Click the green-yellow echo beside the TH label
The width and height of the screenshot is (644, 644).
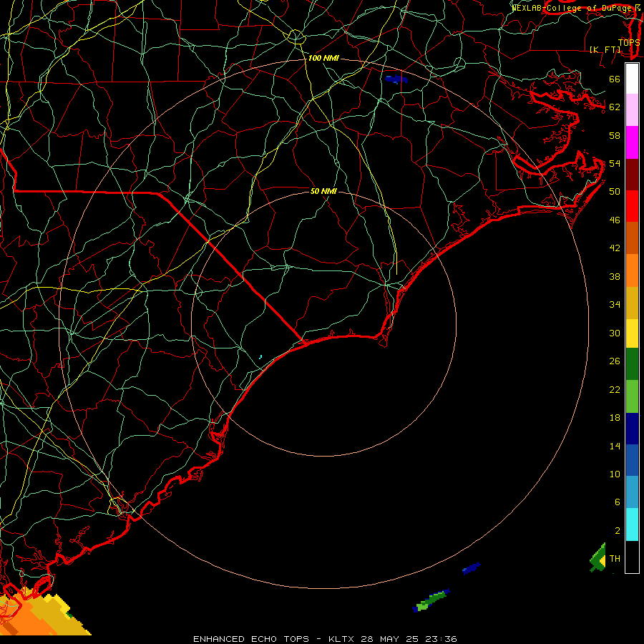point(598,558)
